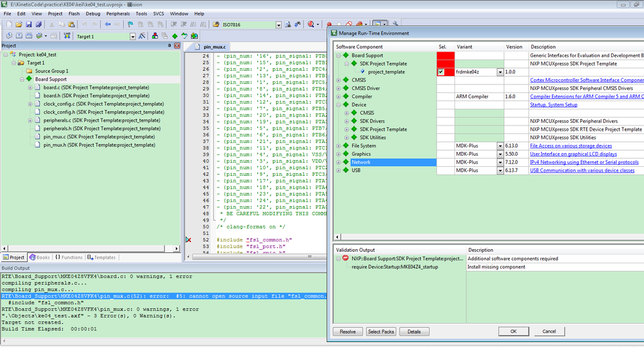The width and height of the screenshot is (644, 347).
Task: Comment out the selection
Action: [193, 24]
